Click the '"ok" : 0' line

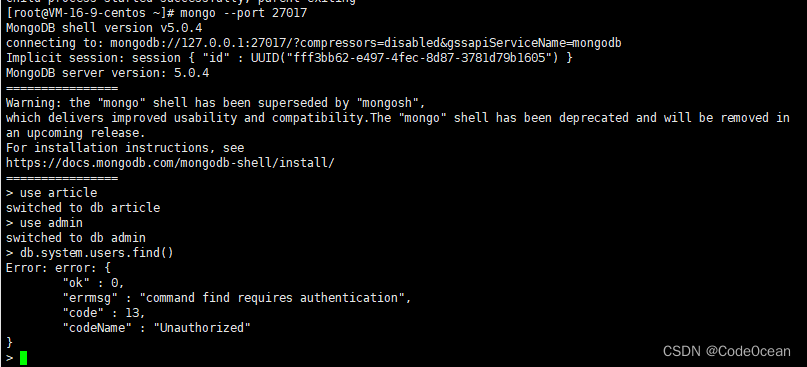coord(94,283)
